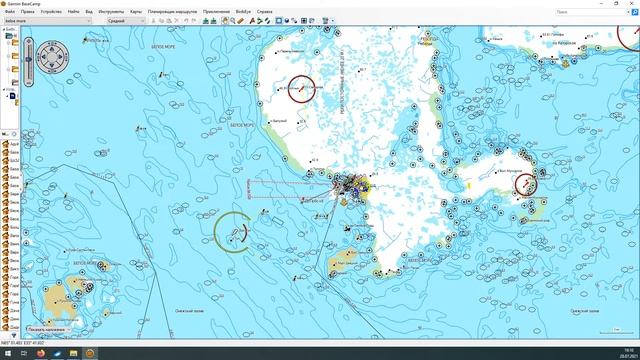
Task: Select the Measure ruler tool
Action: 240,20
